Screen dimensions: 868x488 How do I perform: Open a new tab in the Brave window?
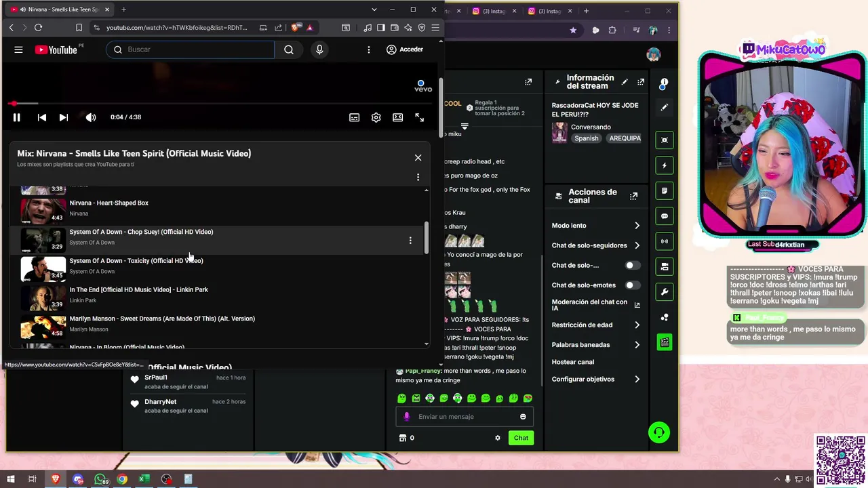123,9
